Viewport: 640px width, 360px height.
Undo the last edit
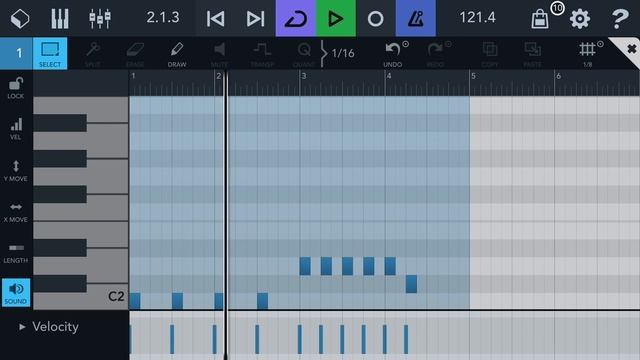pos(393,54)
